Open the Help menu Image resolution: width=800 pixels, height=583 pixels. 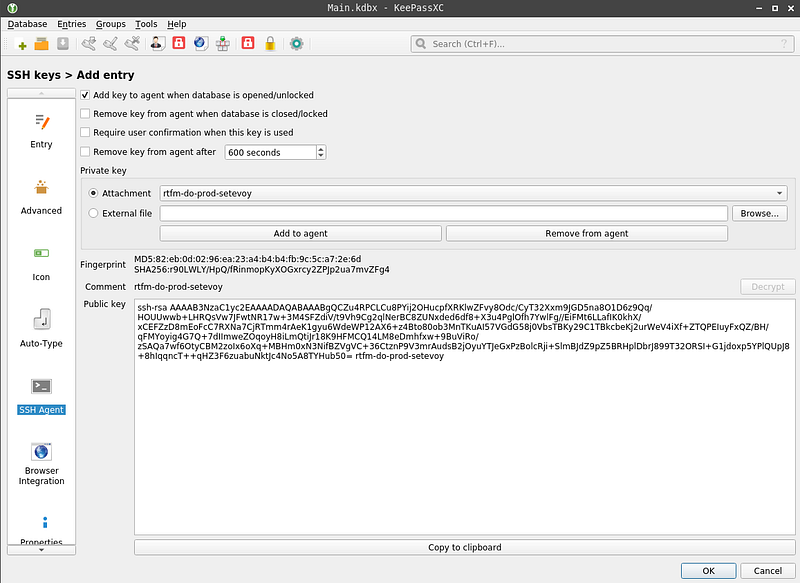pos(177,24)
